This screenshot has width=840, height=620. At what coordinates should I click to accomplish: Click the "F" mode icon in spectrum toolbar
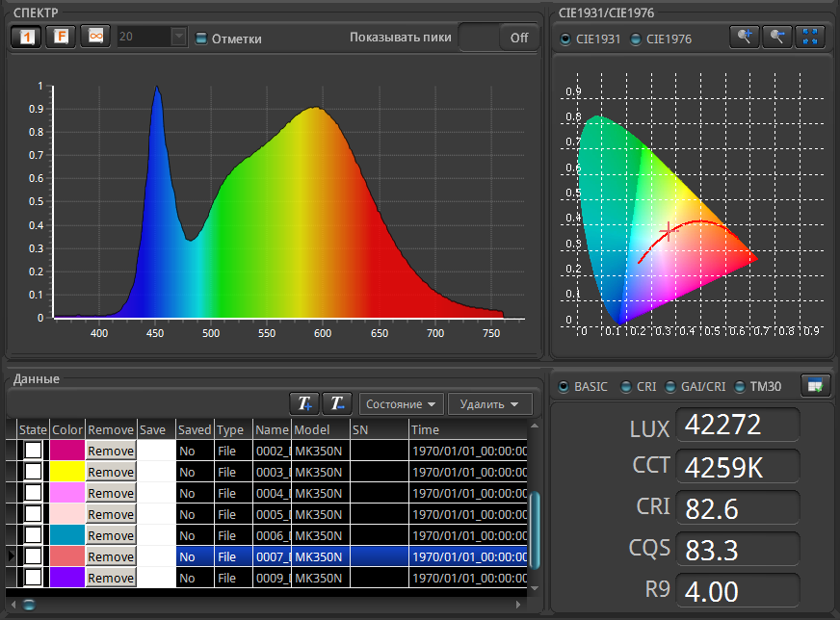coord(61,37)
